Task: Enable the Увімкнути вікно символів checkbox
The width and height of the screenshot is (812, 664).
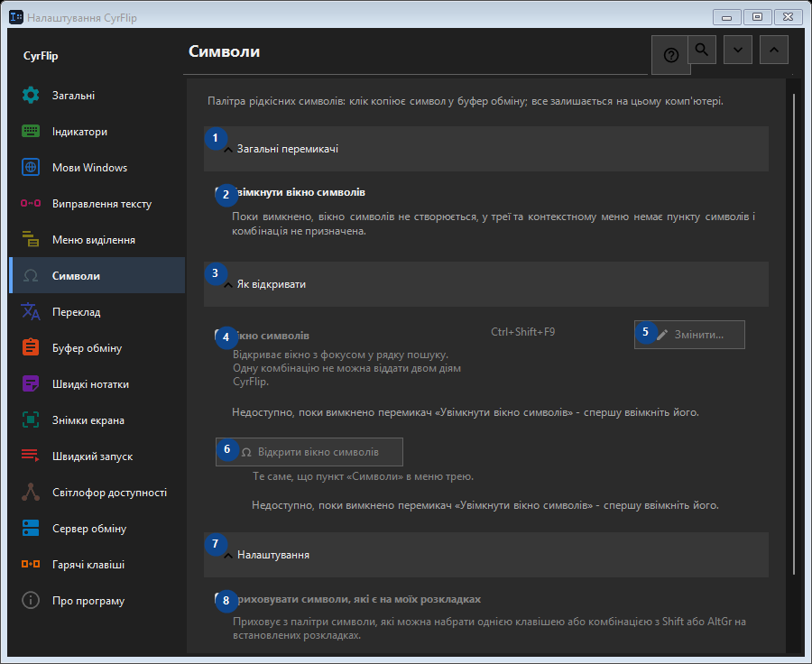Action: click(221, 192)
